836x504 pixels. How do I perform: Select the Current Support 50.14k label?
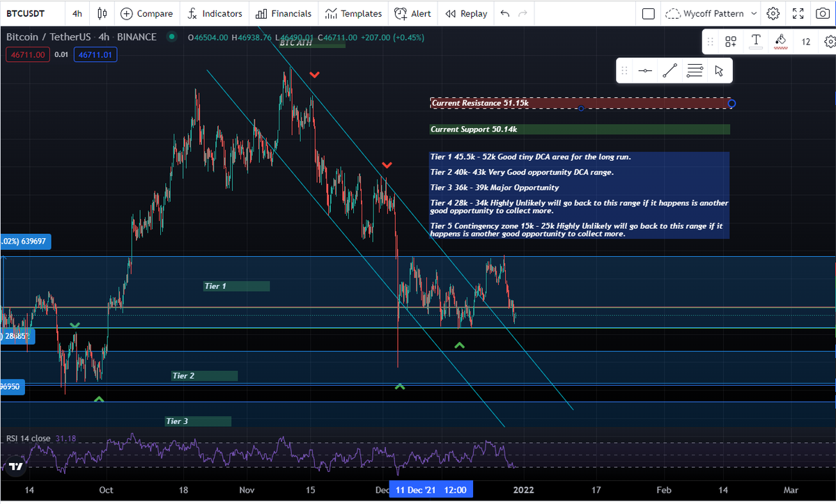474,129
